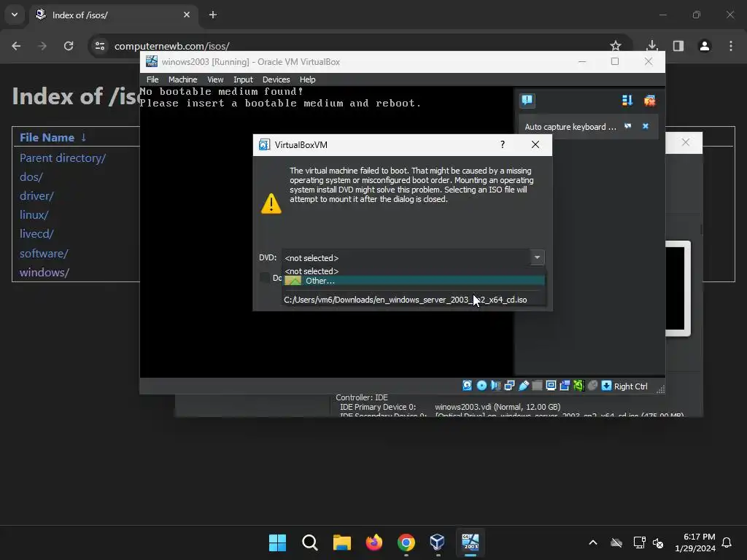Open the notification bell in taskbar
Viewport: 747px width, 560px height.
[727, 542]
